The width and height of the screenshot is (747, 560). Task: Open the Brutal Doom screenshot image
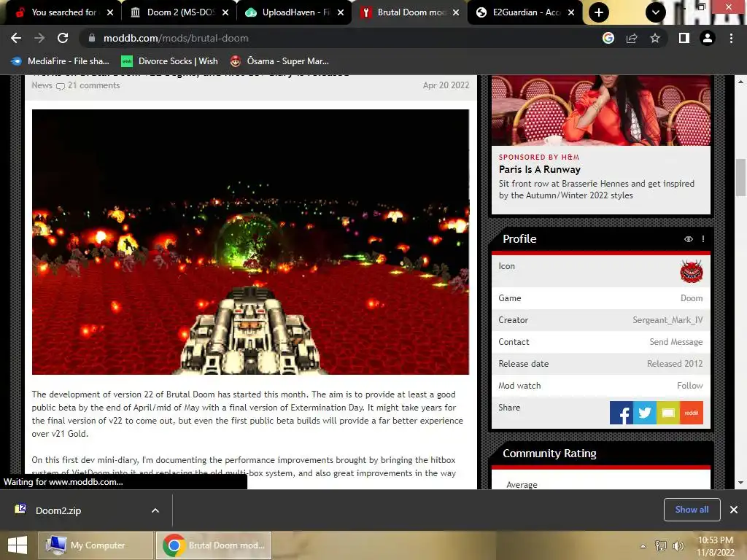click(250, 242)
